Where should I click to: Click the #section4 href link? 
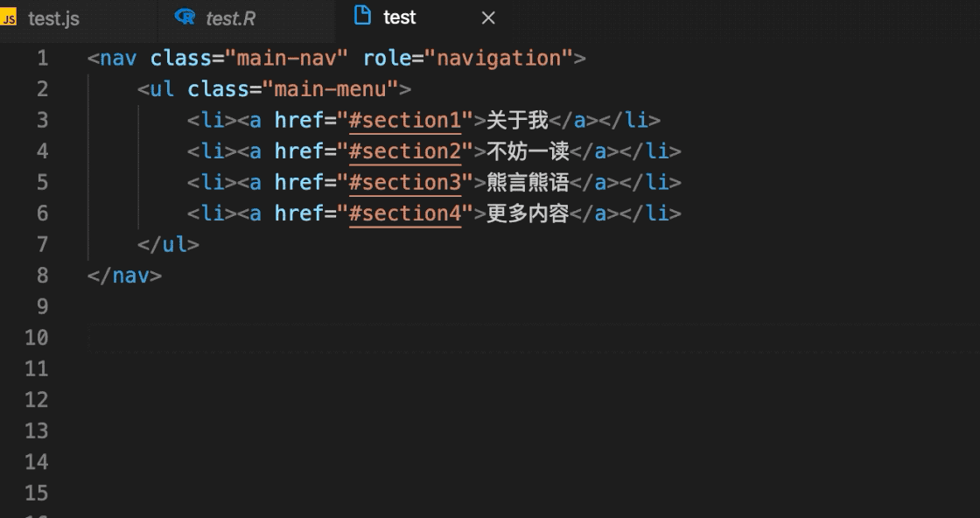(404, 213)
